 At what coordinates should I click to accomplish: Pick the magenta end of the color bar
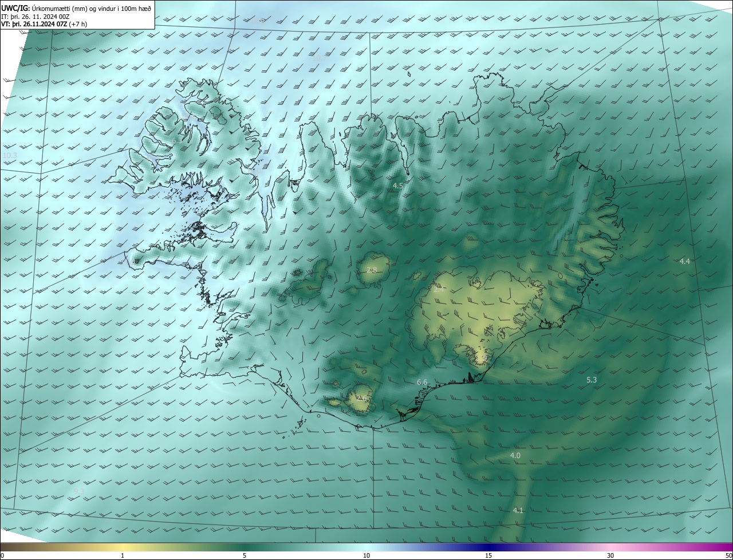pyautogui.click(x=723, y=547)
